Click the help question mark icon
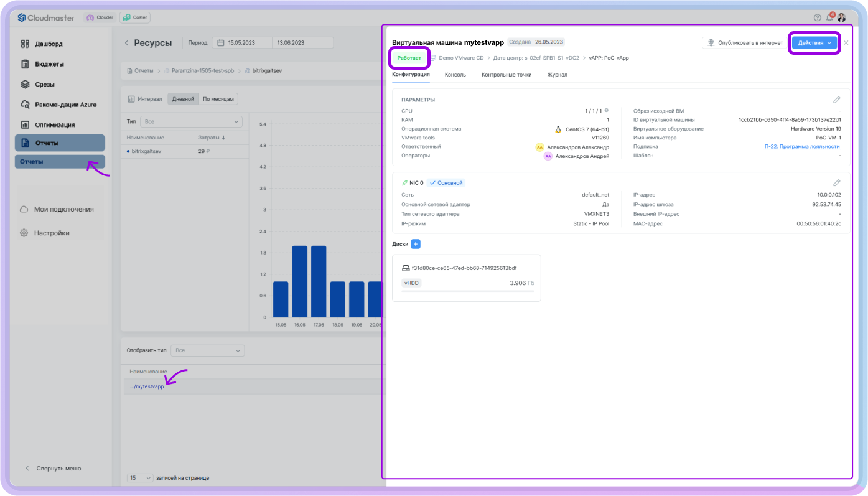The width and height of the screenshot is (868, 496). click(x=818, y=17)
